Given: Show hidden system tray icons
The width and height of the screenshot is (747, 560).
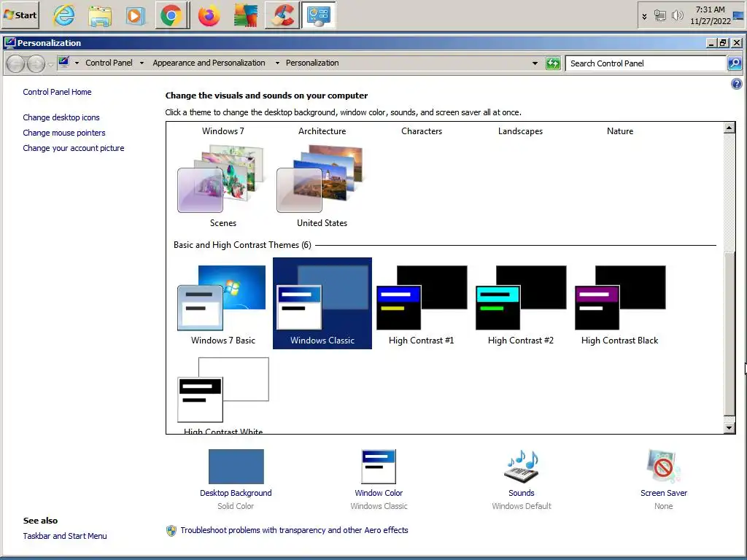Looking at the screenshot, I should 644,16.
